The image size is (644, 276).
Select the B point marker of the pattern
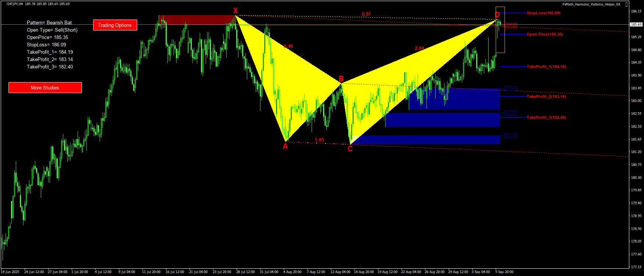pos(341,79)
